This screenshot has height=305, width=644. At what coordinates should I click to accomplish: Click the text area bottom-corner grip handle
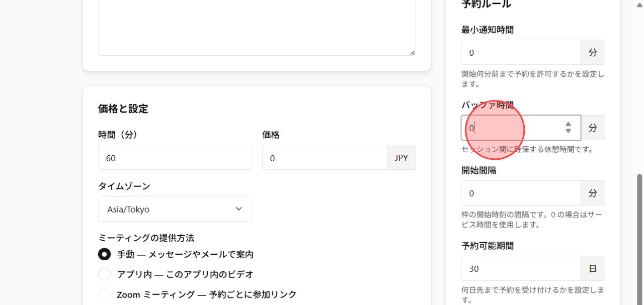click(x=412, y=52)
